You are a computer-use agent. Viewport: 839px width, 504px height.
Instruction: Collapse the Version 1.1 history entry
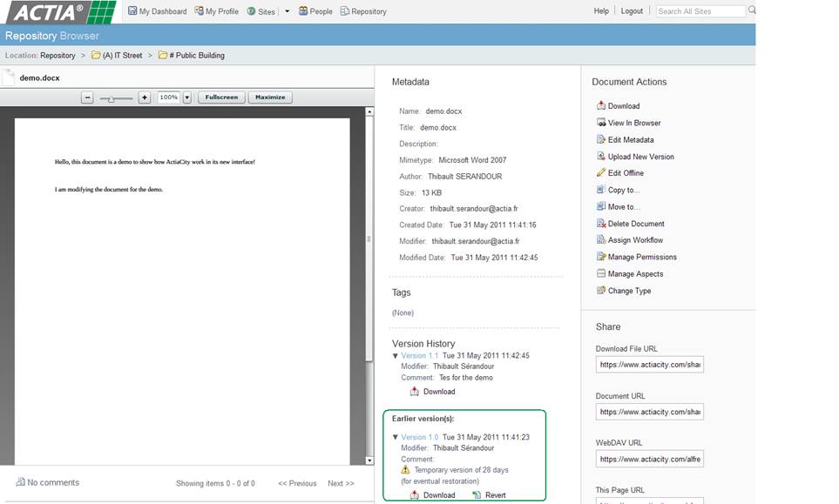396,356
